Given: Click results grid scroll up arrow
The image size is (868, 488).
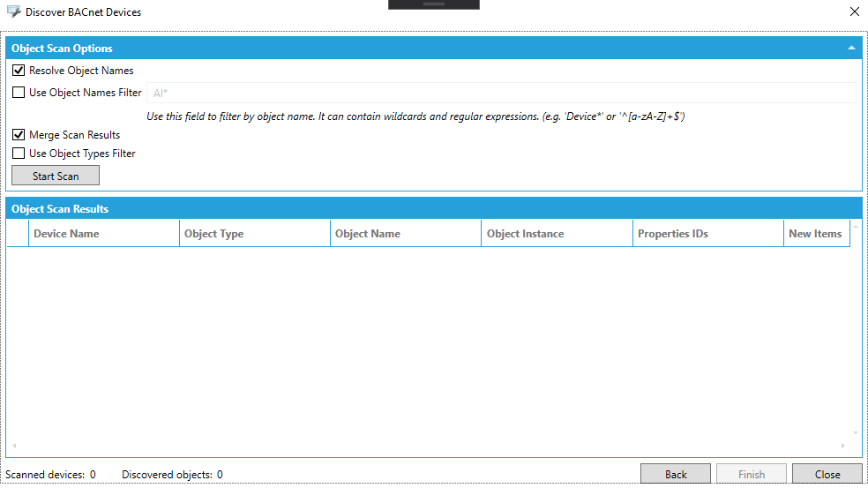Looking at the screenshot, I should pyautogui.click(x=856, y=228).
